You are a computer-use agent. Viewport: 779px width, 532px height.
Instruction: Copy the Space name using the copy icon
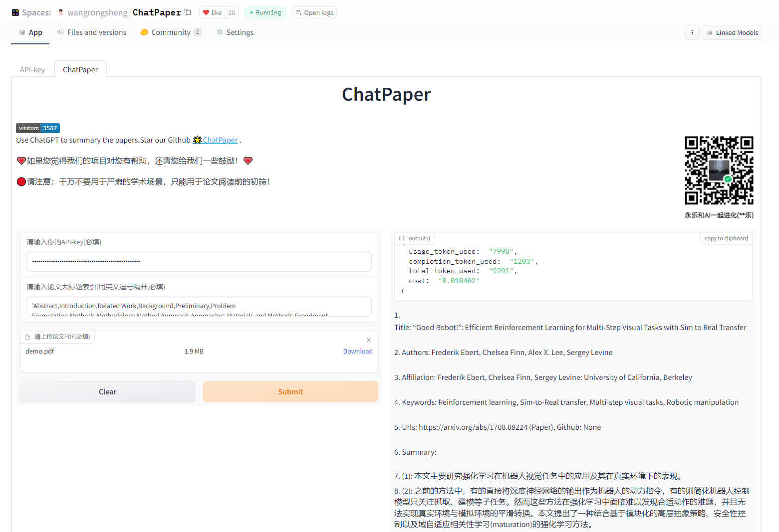[187, 11]
